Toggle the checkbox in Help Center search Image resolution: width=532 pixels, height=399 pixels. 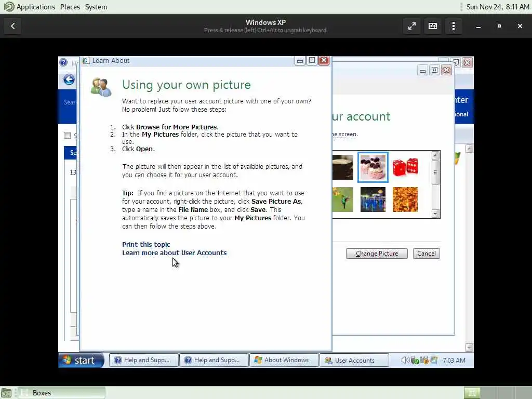click(67, 136)
